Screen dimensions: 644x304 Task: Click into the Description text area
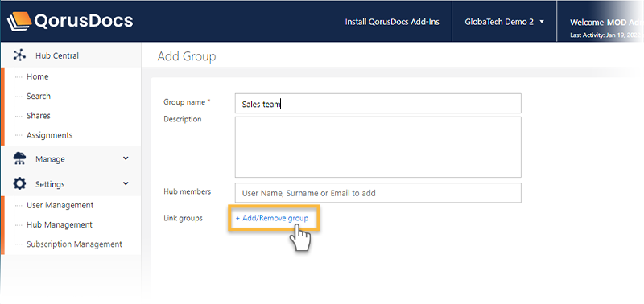click(378, 147)
